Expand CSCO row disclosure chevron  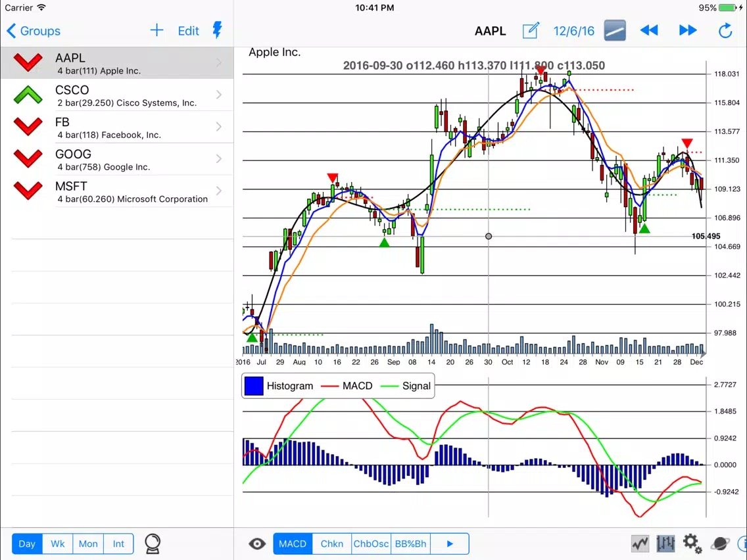(x=219, y=94)
